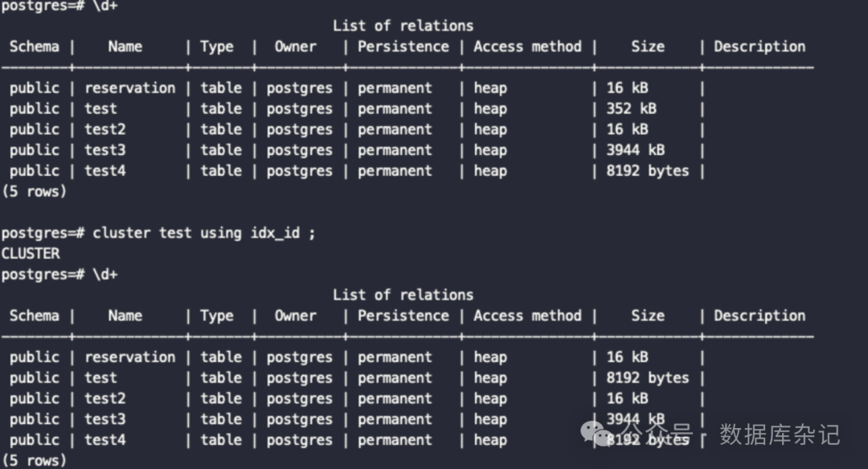
Task: Select the reservation table name in first listing
Action: [x=129, y=88]
